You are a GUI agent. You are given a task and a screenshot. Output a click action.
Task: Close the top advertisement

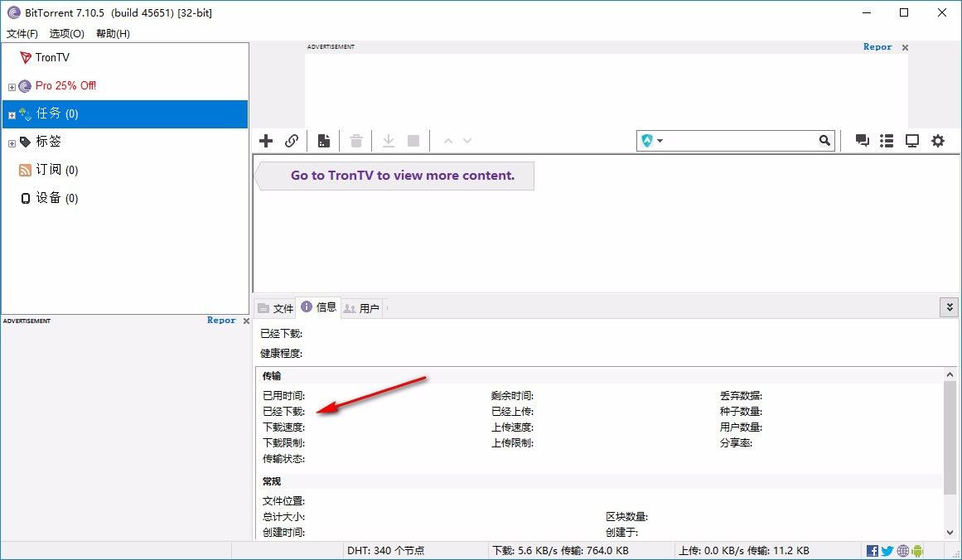(905, 47)
